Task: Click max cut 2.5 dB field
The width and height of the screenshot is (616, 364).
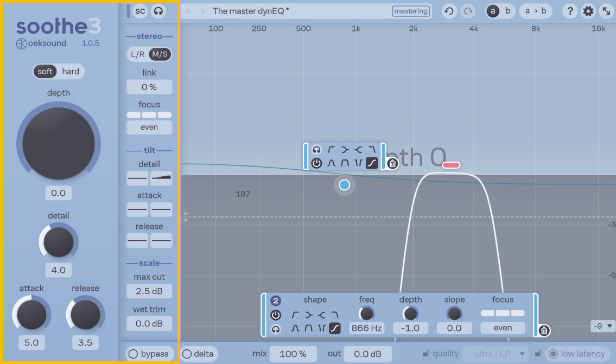Action: pos(149,291)
